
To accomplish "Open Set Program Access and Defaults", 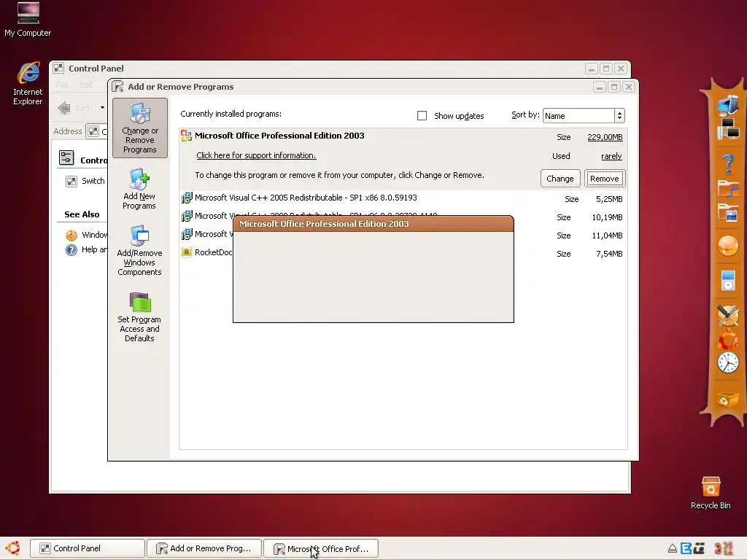I will click(x=139, y=317).
